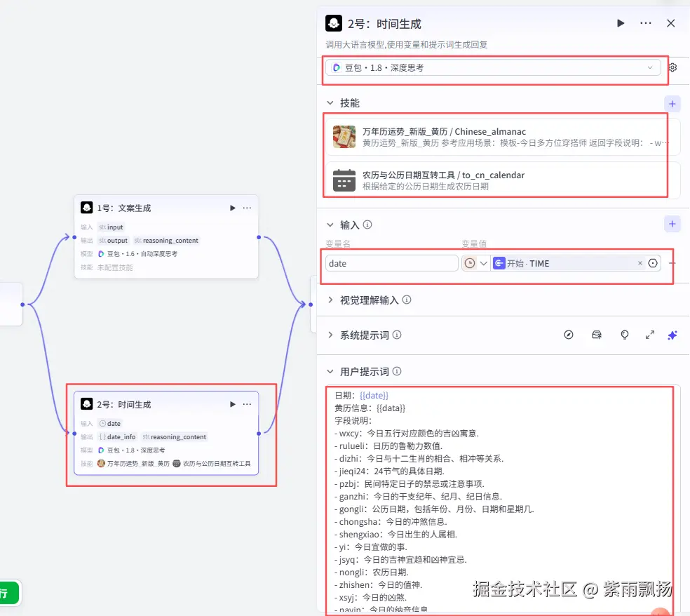This screenshot has width=690, height=616.
Task: Click reasoning_content tag in node 2号
Action: (175, 437)
